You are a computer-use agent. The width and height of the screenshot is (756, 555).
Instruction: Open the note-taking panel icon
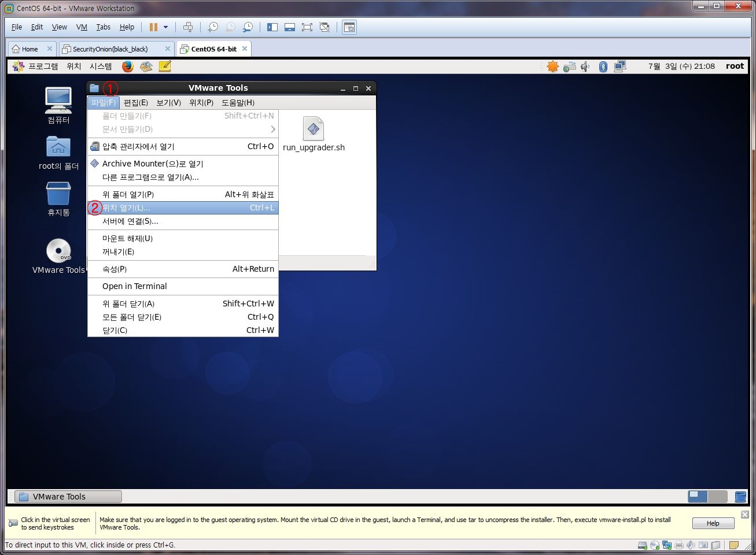(x=165, y=66)
